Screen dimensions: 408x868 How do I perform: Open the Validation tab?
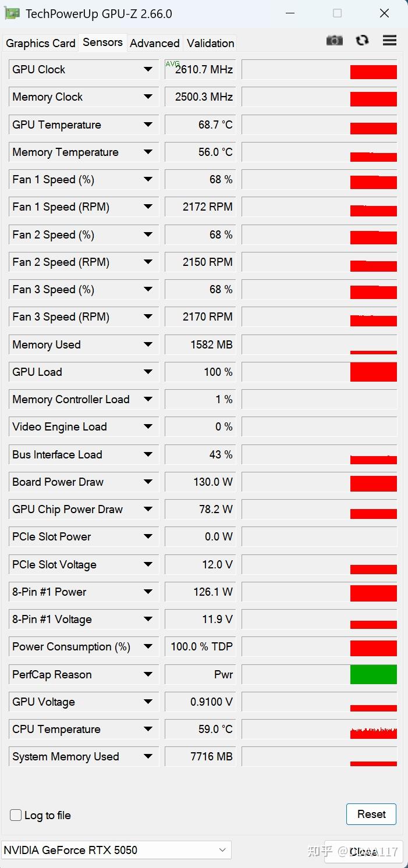coord(211,43)
